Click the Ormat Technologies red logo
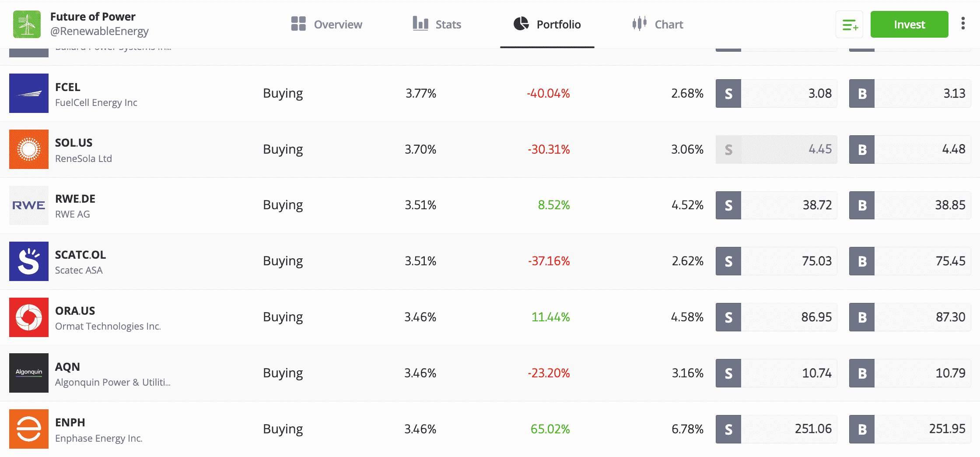This screenshot has height=457, width=980. coord(29,317)
